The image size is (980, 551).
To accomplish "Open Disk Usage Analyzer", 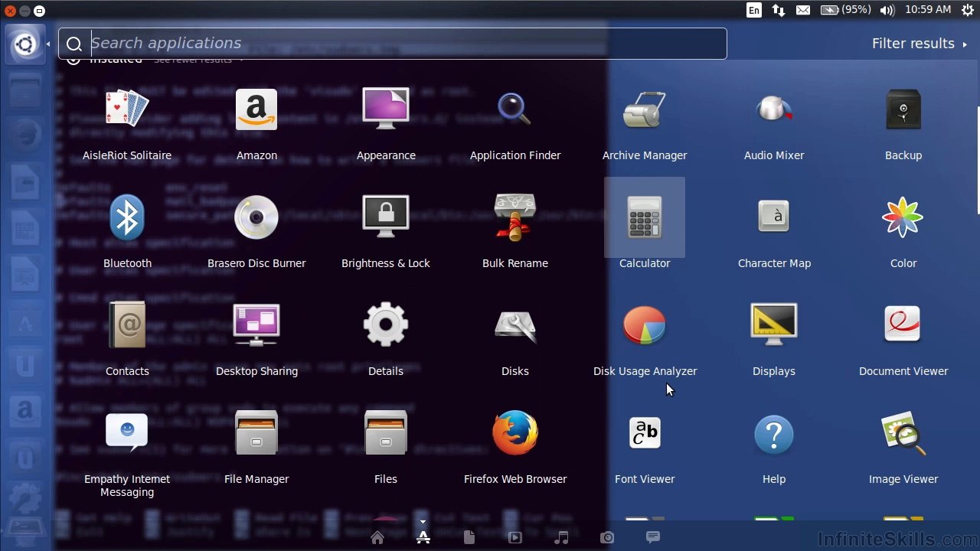I will pyautogui.click(x=645, y=339).
